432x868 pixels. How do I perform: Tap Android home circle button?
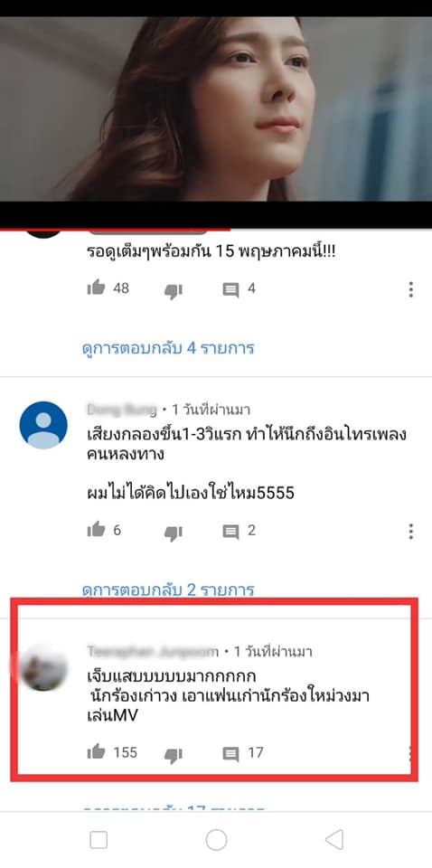coord(216,840)
